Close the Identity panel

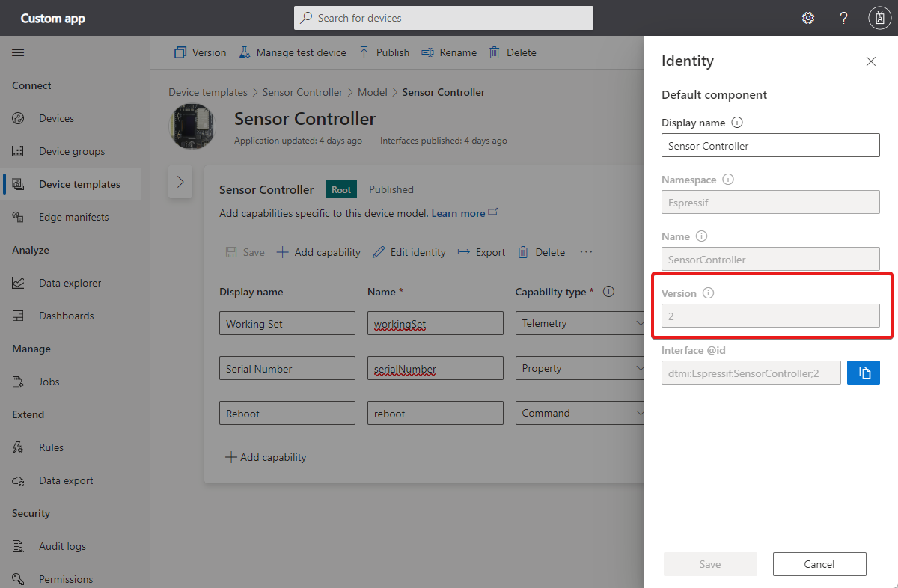(x=870, y=61)
